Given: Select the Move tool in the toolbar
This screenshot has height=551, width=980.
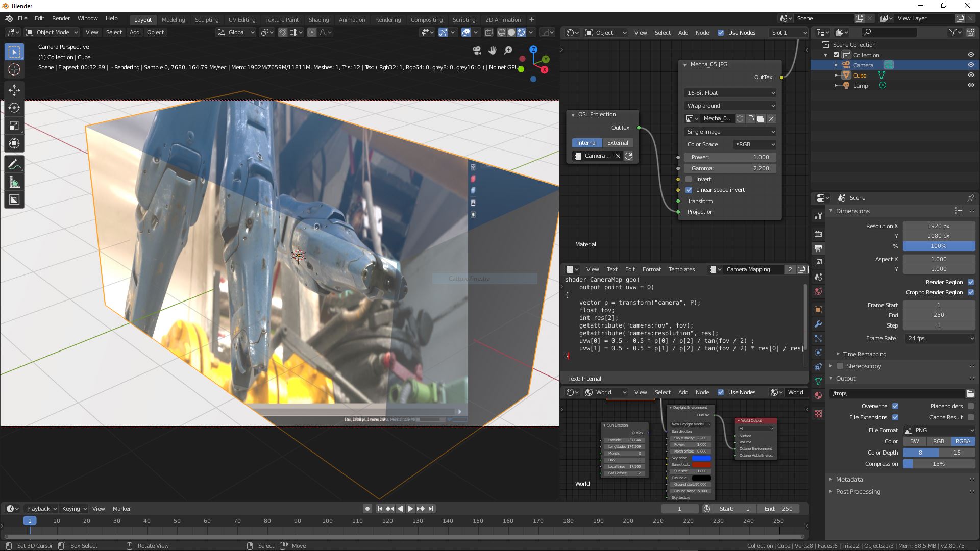Looking at the screenshot, I should [14, 90].
